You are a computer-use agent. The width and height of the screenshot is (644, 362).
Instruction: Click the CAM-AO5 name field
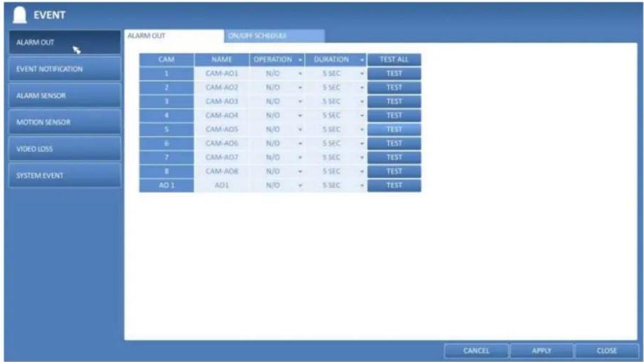tap(221, 129)
